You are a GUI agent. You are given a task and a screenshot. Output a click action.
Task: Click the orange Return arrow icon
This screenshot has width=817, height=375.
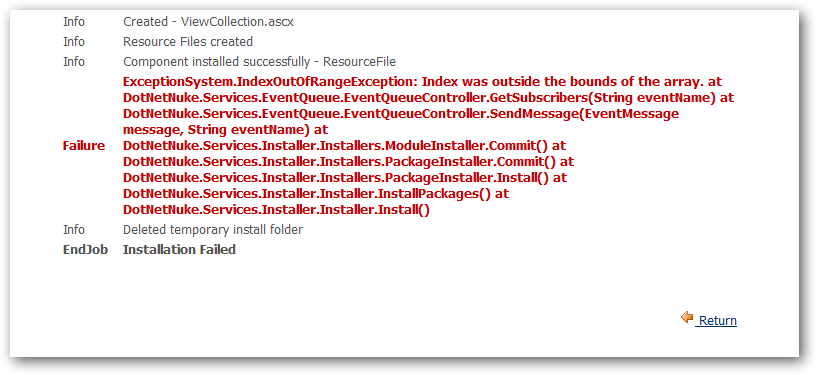pos(687,317)
